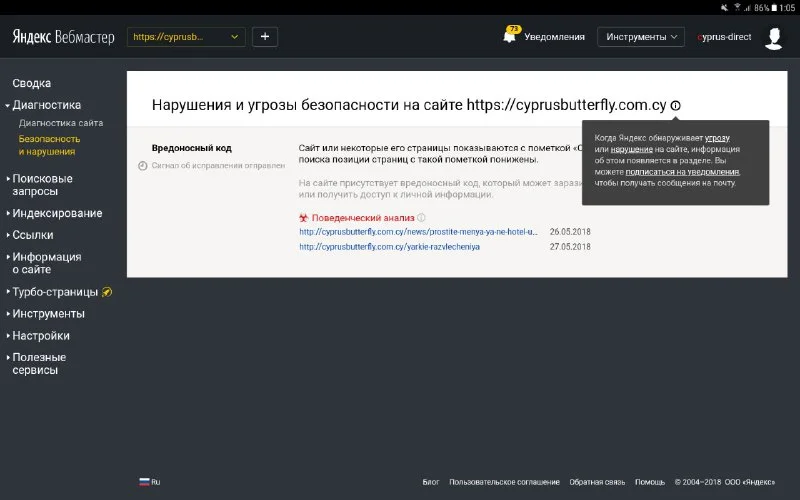800x500 pixels.
Task: Open the user profile avatar
Action: pyautogui.click(x=773, y=37)
